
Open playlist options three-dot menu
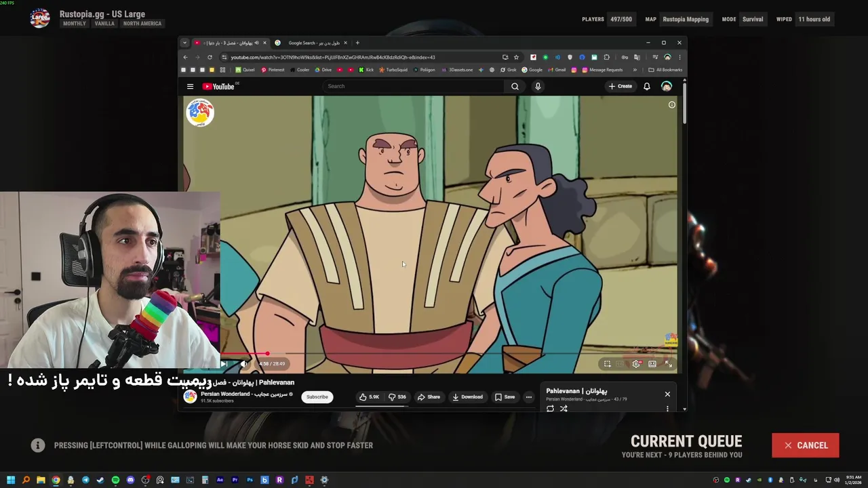coord(667,409)
